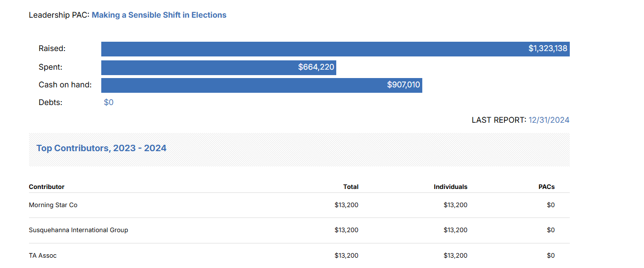This screenshot has width=644, height=268.
Task: Select the Cash on hand bar showing $907,010
Action: coord(262,85)
